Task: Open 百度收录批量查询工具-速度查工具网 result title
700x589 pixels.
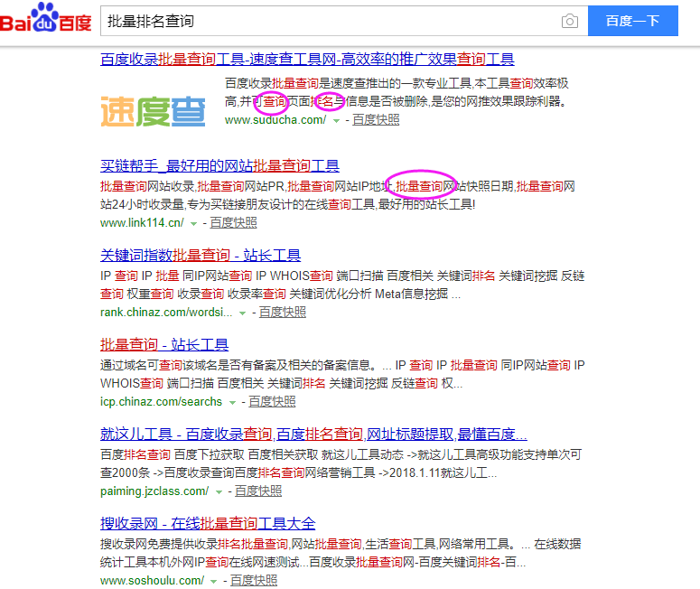Action: tap(307, 59)
